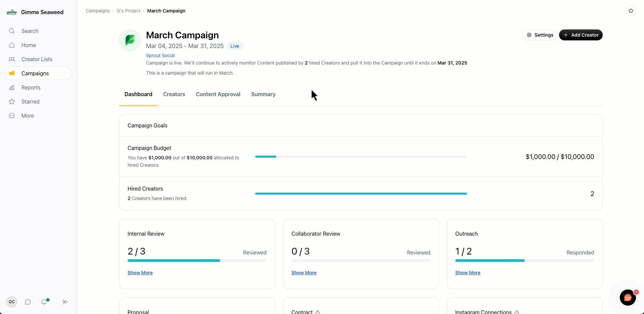Click the Collaborator Review 0 / 3 count
644x314 pixels.
click(301, 251)
